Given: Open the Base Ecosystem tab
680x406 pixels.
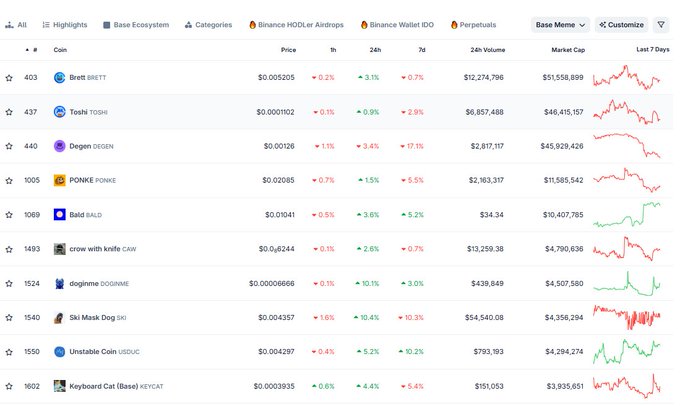Looking at the screenshot, I should pos(136,25).
